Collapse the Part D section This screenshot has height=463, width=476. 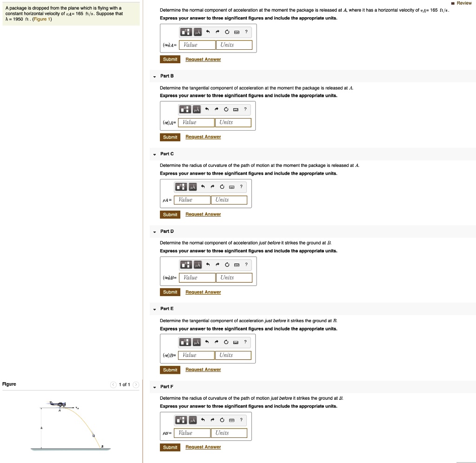click(154, 232)
